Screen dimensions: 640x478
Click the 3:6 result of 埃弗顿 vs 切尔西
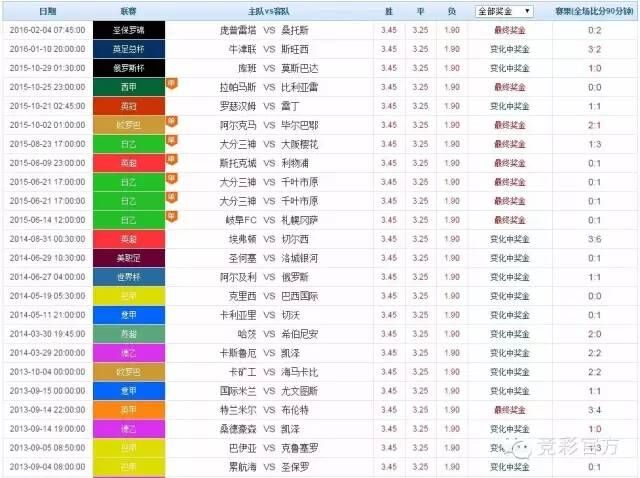pos(595,239)
